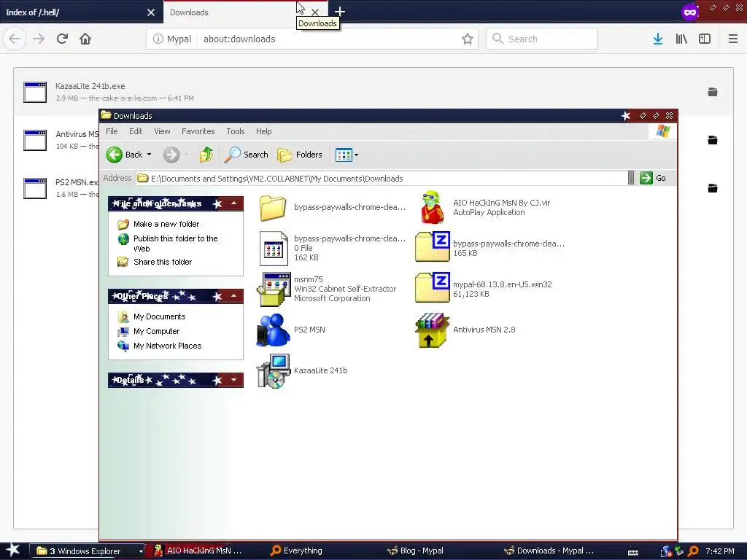Toggle the Explorer Folders pane
The width and height of the screenshot is (747, 560).
point(300,155)
